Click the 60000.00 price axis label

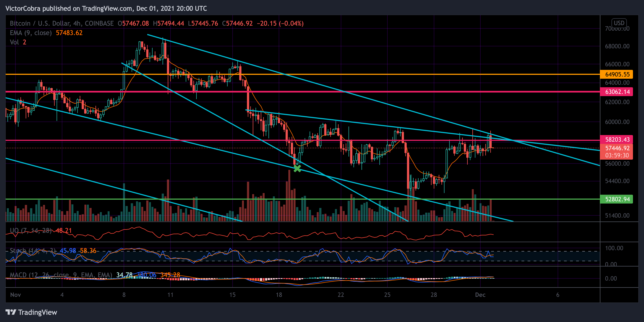pyautogui.click(x=617, y=122)
